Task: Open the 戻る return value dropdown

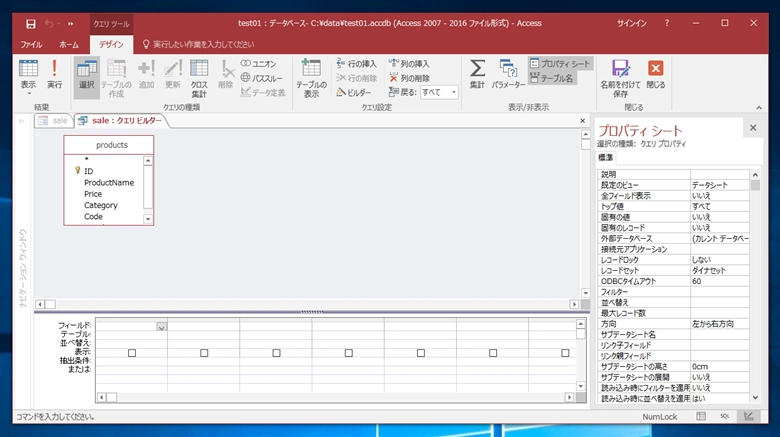Action: pyautogui.click(x=454, y=92)
